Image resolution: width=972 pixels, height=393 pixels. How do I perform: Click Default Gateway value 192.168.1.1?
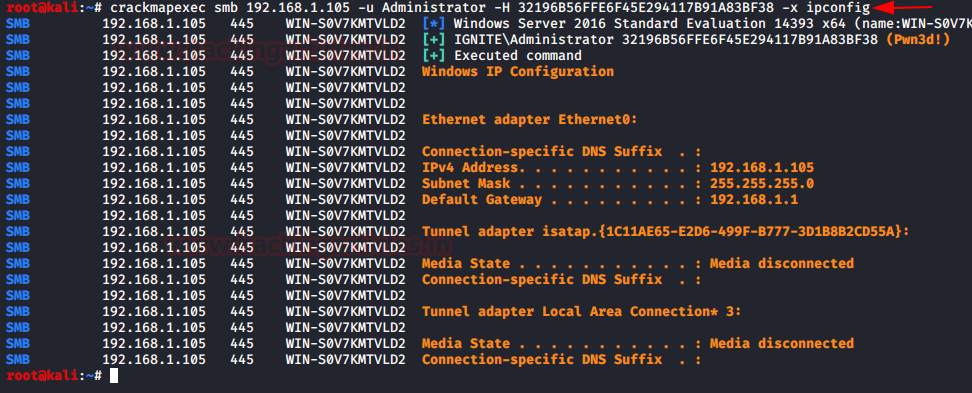[x=754, y=200]
